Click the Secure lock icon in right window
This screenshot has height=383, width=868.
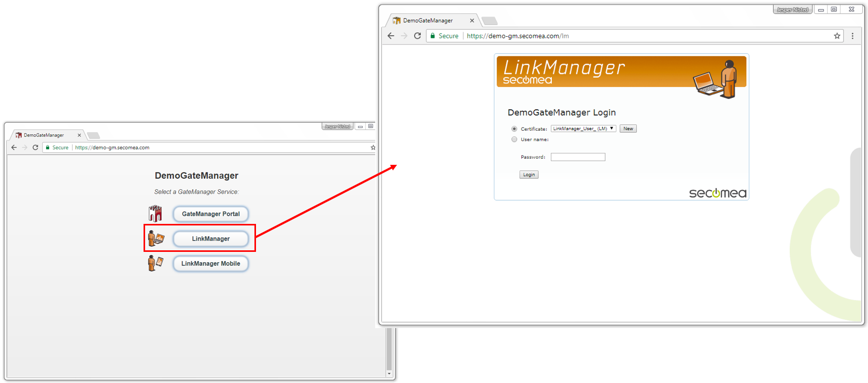433,36
